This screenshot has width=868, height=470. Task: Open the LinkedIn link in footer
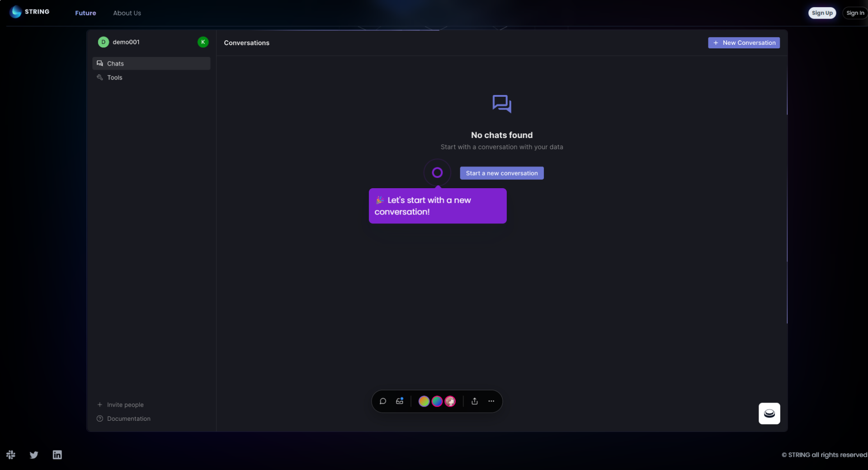pos(57,455)
